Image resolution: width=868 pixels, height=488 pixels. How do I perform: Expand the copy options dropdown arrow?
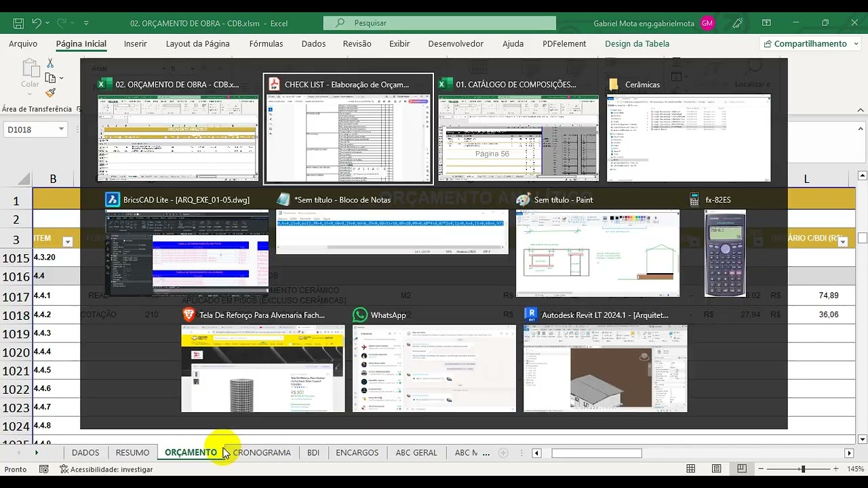pyautogui.click(x=62, y=78)
